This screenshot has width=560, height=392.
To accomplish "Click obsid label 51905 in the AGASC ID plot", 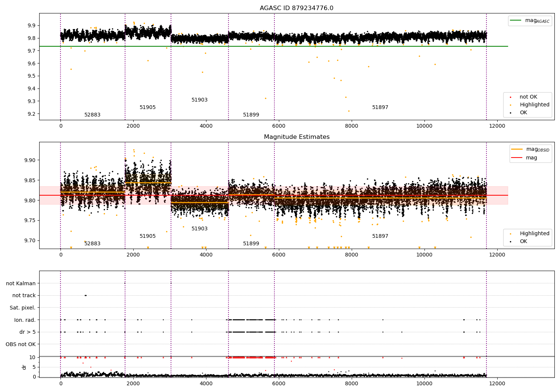I will (147, 108).
